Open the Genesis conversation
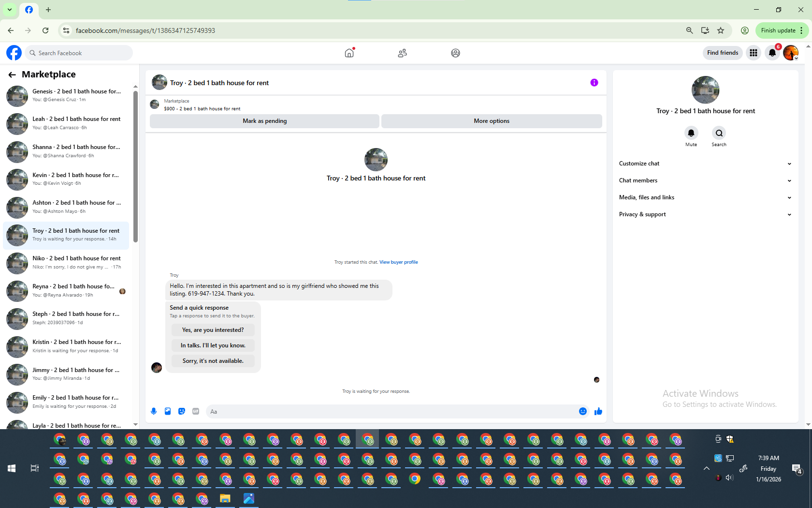Viewport: 812px width, 508px height. [x=66, y=96]
